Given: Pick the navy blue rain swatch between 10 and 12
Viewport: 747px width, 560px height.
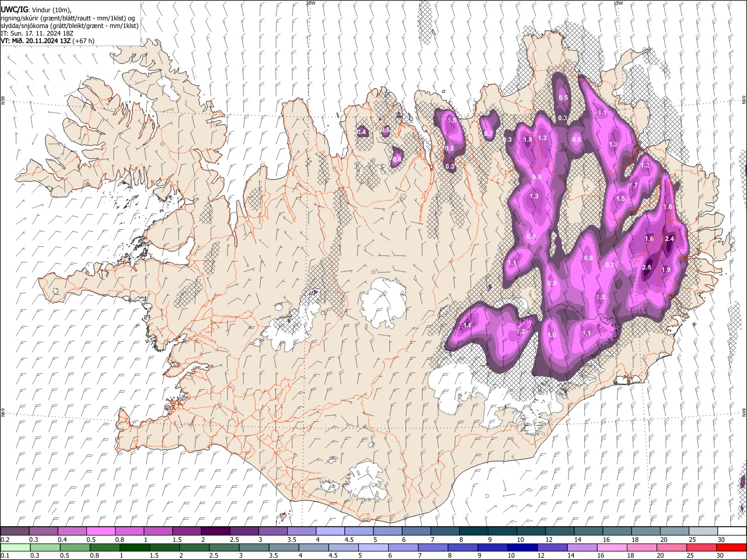Looking at the screenshot, I should [522, 547].
